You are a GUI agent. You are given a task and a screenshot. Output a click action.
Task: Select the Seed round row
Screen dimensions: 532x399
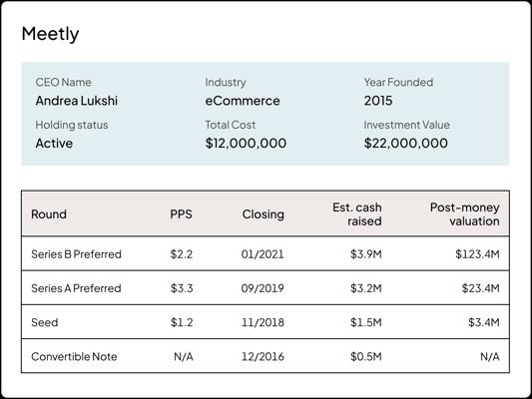coord(266,322)
